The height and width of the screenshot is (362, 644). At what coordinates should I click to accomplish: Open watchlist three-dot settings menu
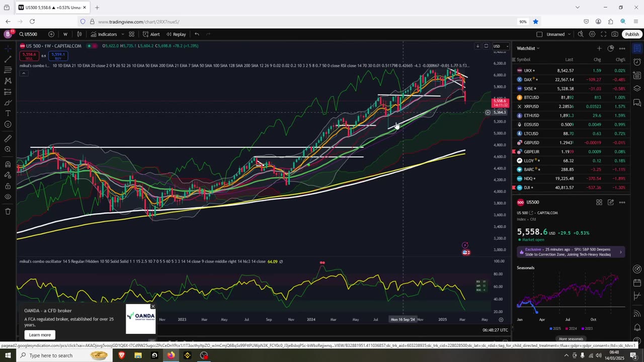click(622, 48)
